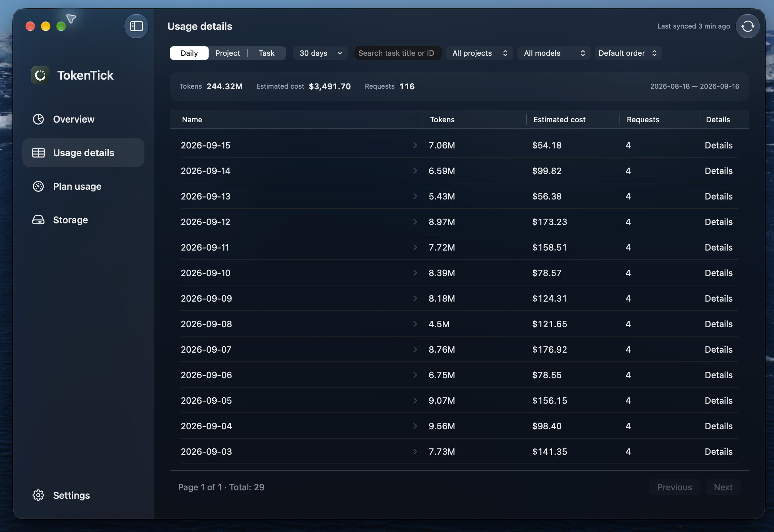The image size is (774, 532).
Task: Open the Default order sort dropdown
Action: coord(628,53)
